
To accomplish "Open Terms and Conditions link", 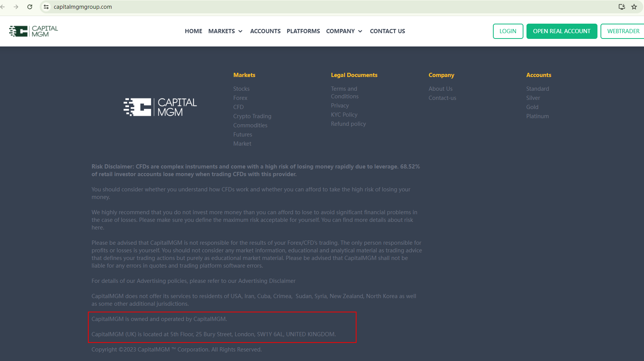I will tap(345, 93).
